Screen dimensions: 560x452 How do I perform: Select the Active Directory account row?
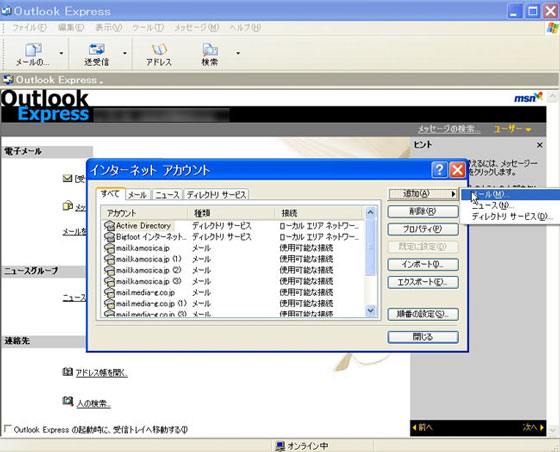[x=233, y=226]
